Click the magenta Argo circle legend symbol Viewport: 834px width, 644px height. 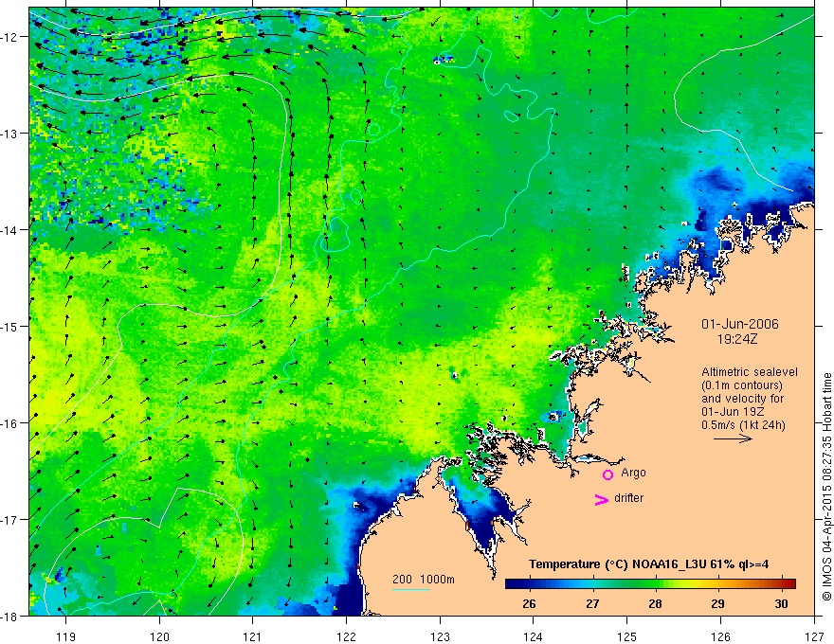(607, 474)
